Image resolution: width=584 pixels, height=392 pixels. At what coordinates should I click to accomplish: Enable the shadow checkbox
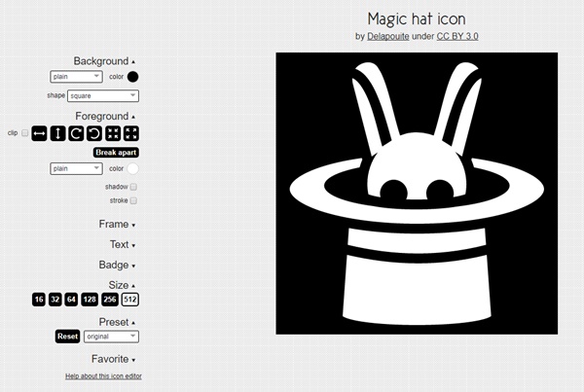tap(133, 187)
